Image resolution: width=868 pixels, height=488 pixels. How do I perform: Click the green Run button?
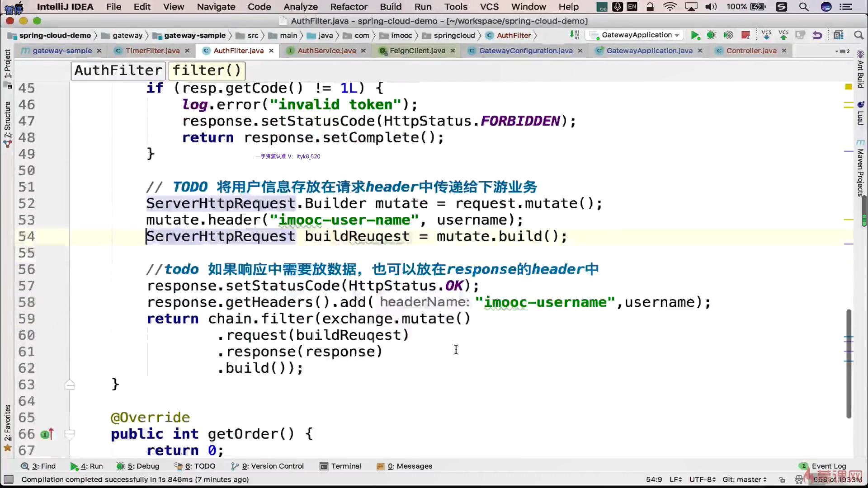pyautogui.click(x=695, y=35)
